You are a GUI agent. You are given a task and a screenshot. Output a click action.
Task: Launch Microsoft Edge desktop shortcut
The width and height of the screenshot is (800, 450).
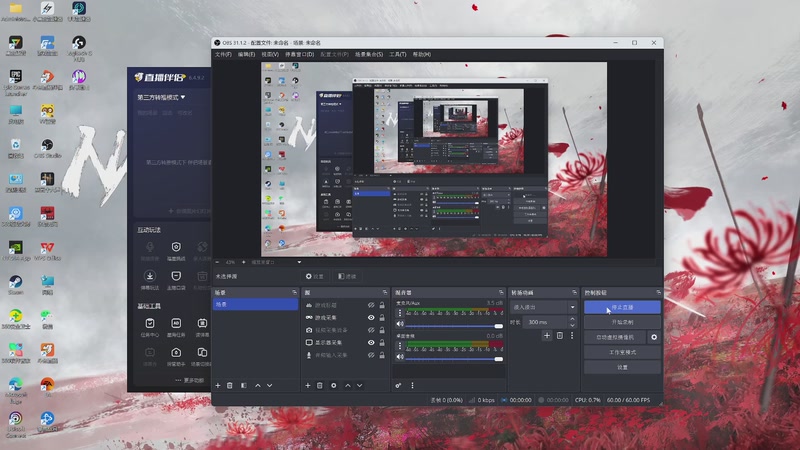[15, 389]
